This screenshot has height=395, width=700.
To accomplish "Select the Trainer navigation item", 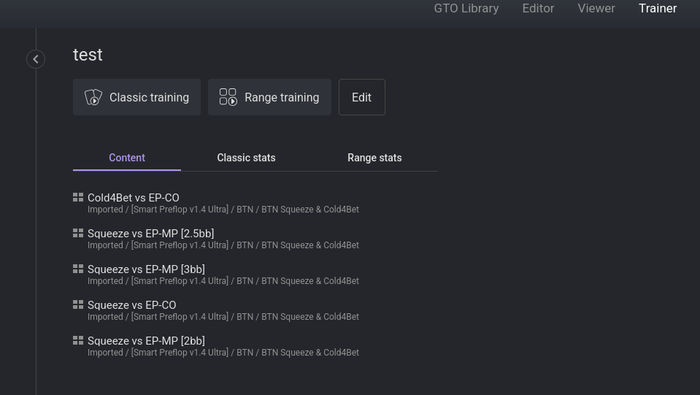I will point(658,8).
